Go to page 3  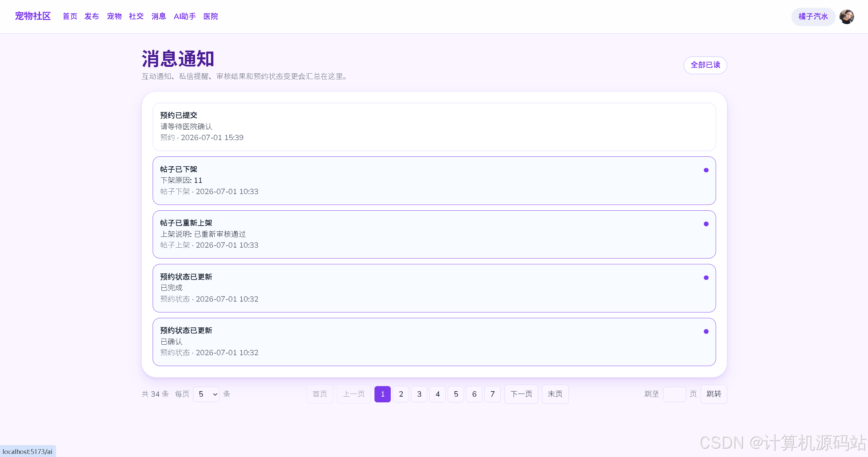tap(419, 394)
